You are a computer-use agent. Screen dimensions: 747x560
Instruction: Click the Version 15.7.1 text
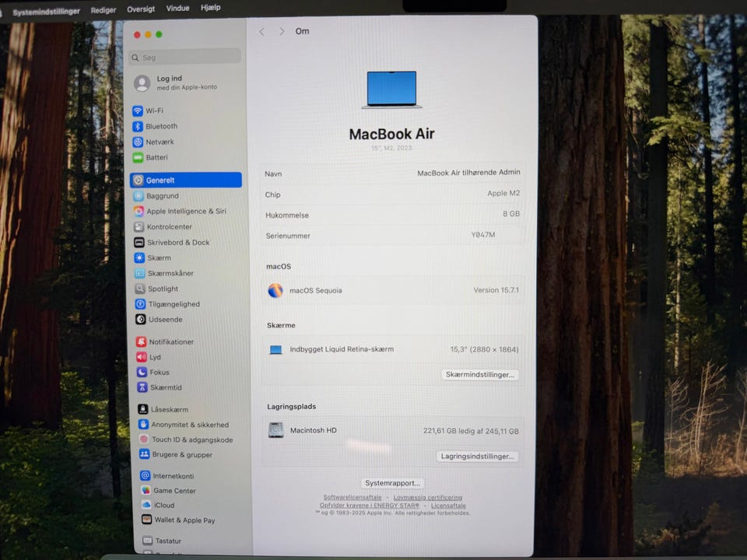click(x=496, y=290)
